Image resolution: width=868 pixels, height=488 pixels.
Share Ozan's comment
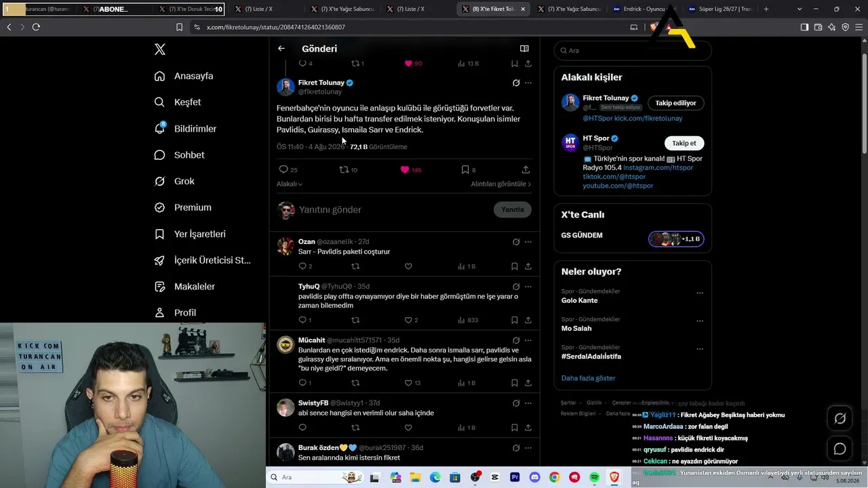[x=528, y=266]
